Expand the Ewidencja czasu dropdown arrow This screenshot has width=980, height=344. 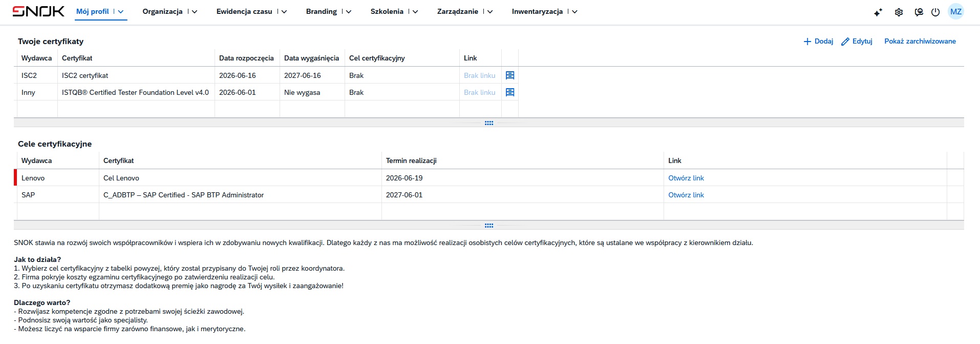pyautogui.click(x=284, y=11)
